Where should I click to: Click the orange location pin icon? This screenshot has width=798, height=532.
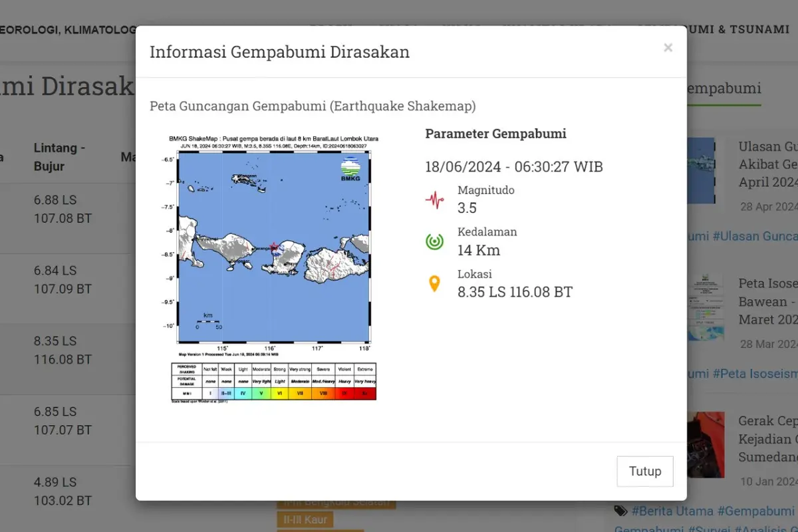pos(434,284)
